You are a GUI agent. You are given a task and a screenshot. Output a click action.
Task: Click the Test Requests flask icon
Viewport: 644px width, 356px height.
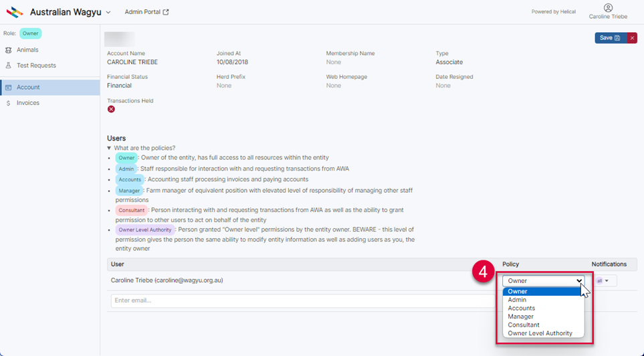(x=8, y=66)
